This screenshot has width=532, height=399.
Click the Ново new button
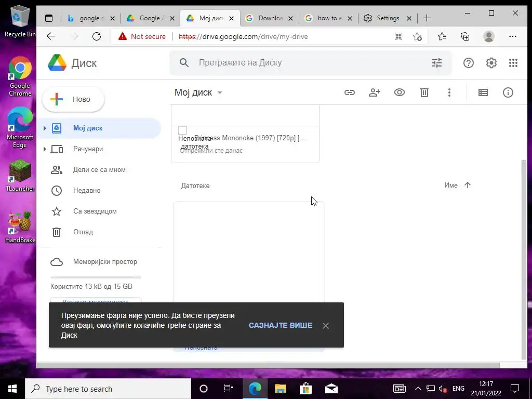coord(73,99)
